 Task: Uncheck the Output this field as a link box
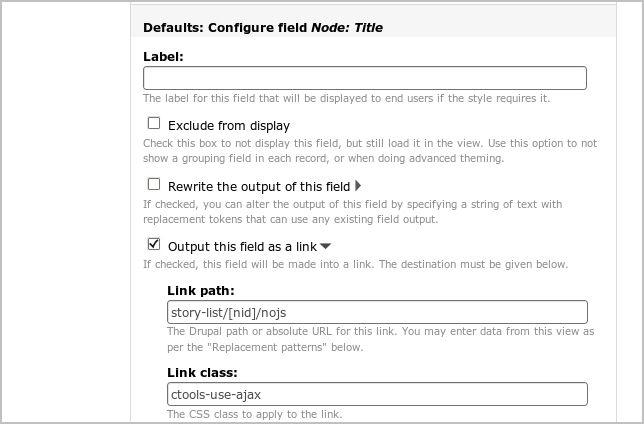coord(154,243)
